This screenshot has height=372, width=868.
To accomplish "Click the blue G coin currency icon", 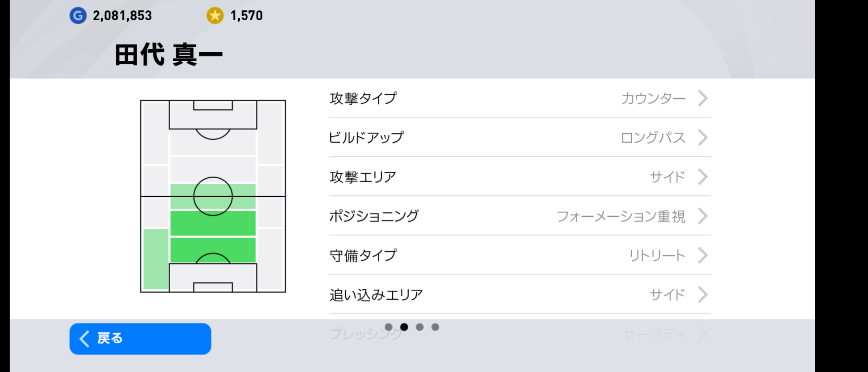I will (78, 15).
